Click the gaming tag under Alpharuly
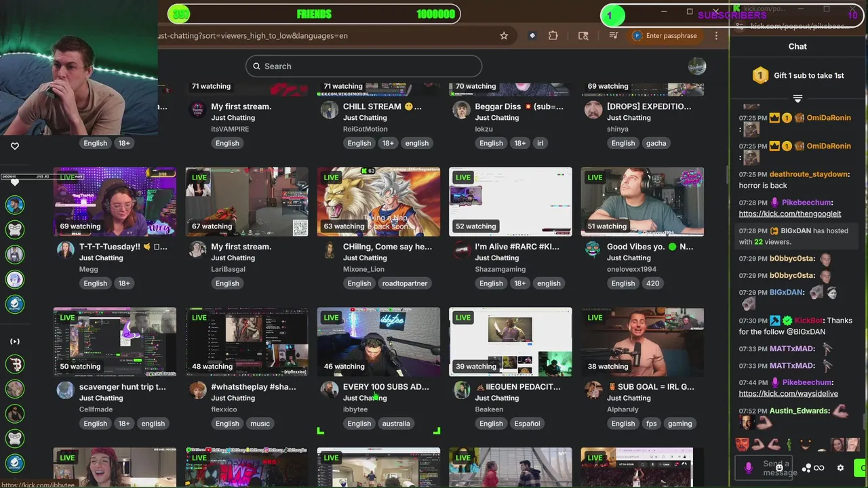Image resolution: width=868 pixels, height=488 pixels. [x=679, y=424]
